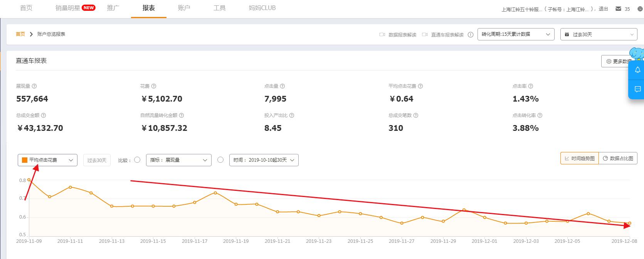Click the help icon next to 花费

click(x=154, y=86)
